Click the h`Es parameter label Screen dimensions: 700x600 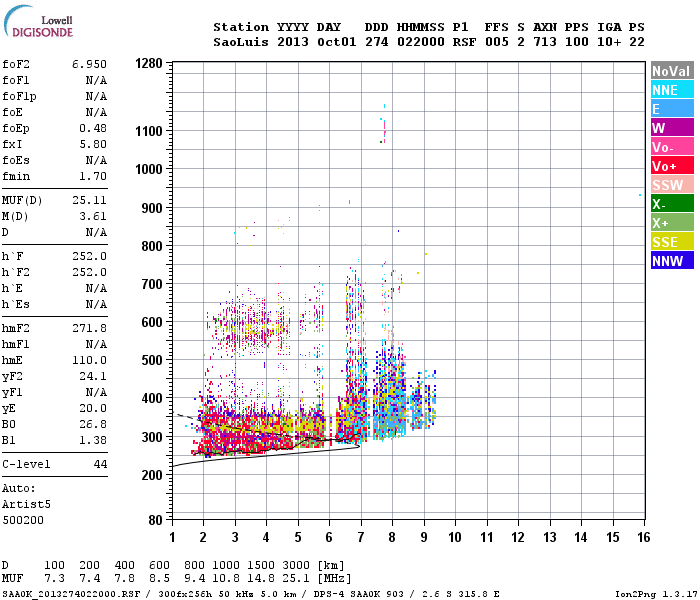16,304
